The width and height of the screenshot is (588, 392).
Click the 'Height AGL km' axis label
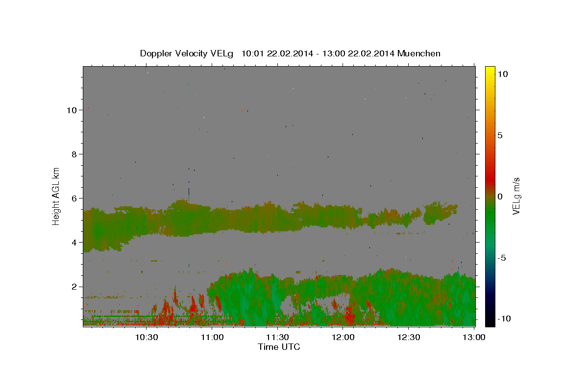(x=56, y=196)
